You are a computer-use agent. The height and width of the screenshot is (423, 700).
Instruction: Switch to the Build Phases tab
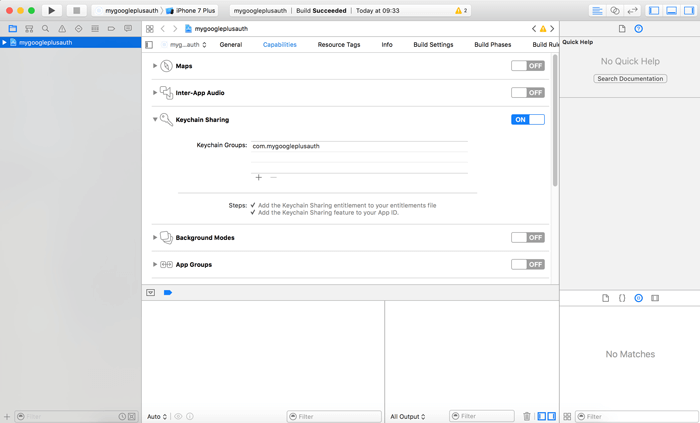tap(492, 45)
